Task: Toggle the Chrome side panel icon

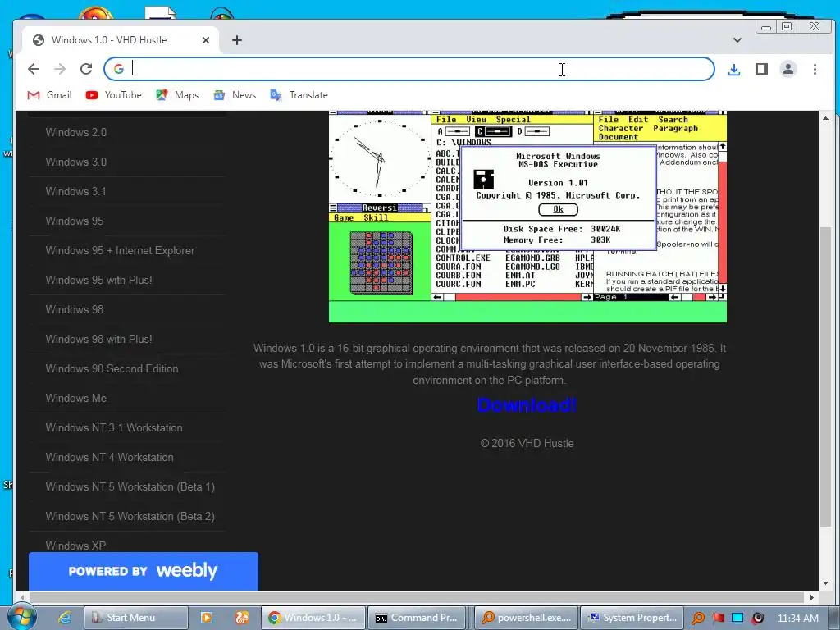Action: 762,69
